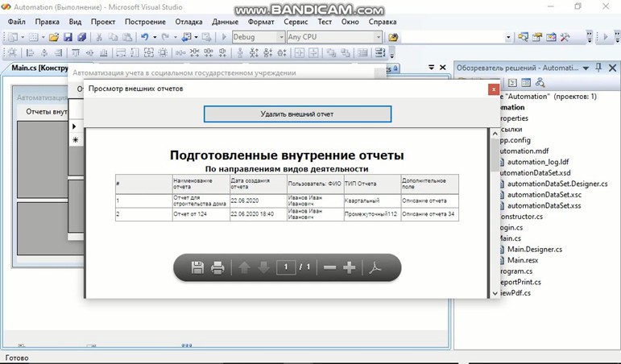The height and width of the screenshot is (364, 621).
Task: Click the Align Lefts layout icon
Action: 30,52
